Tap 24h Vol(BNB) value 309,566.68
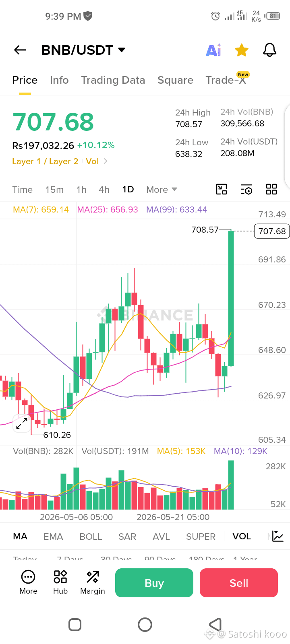Screen dimensions: 290x644 click(x=242, y=124)
